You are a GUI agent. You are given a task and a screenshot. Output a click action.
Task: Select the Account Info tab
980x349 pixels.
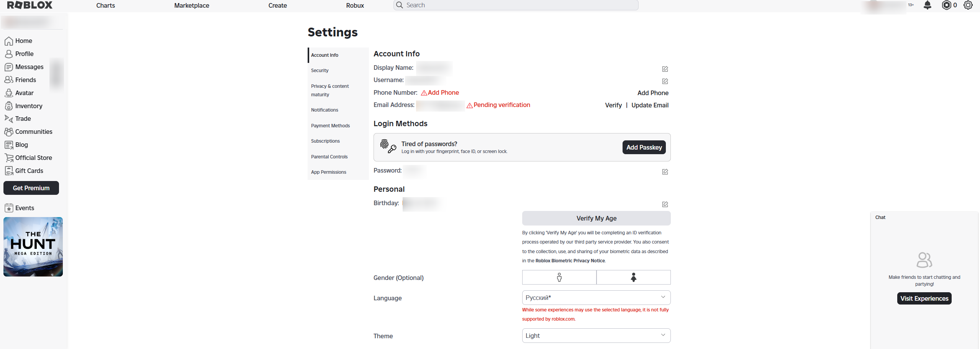click(338, 55)
